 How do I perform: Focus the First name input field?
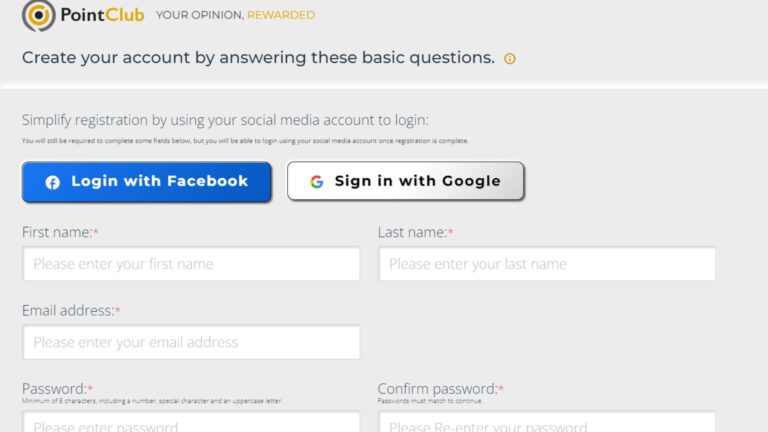pyautogui.click(x=192, y=264)
